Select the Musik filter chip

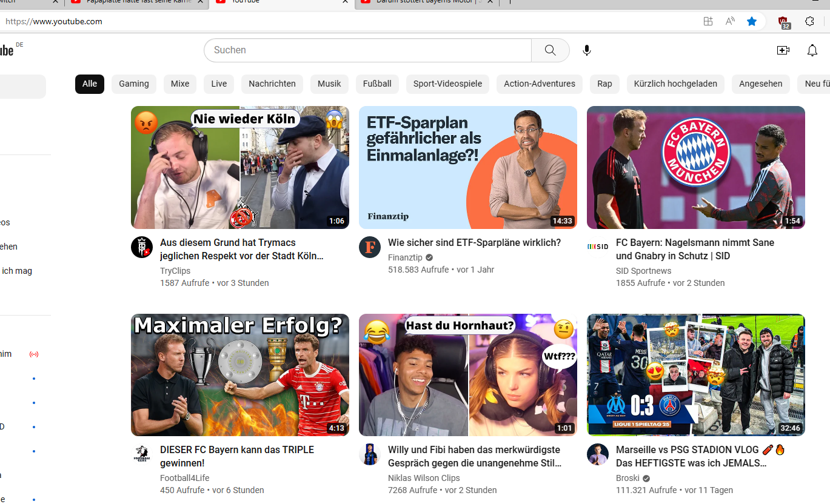tap(329, 84)
